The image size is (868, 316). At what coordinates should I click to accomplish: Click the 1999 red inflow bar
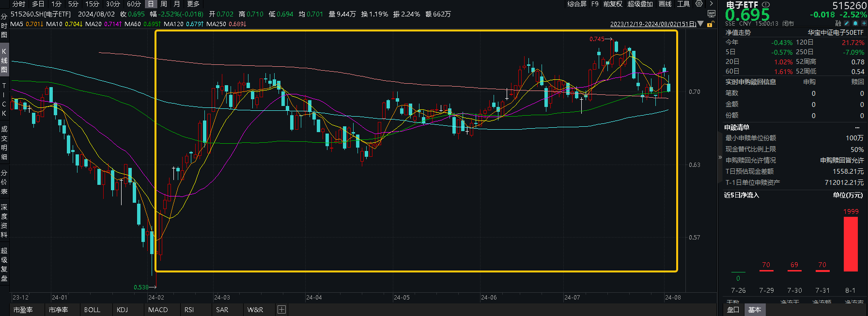851,244
